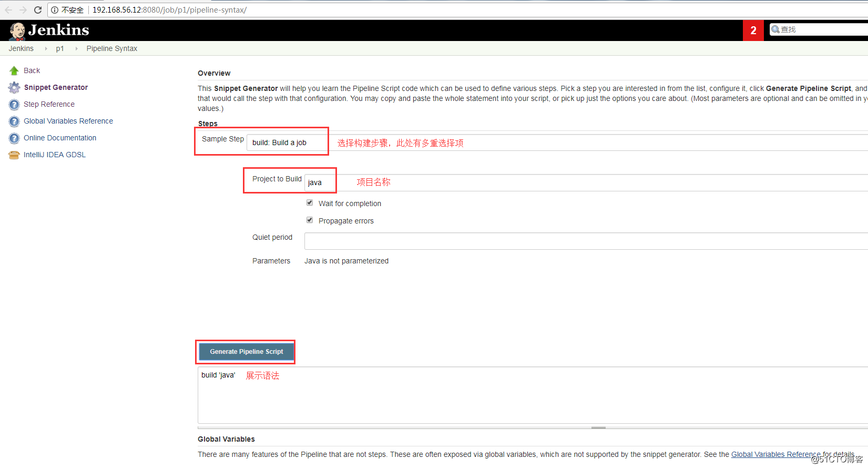This screenshot has width=868, height=469.
Task: Grab the output textarea resize handle
Action: (x=598, y=427)
